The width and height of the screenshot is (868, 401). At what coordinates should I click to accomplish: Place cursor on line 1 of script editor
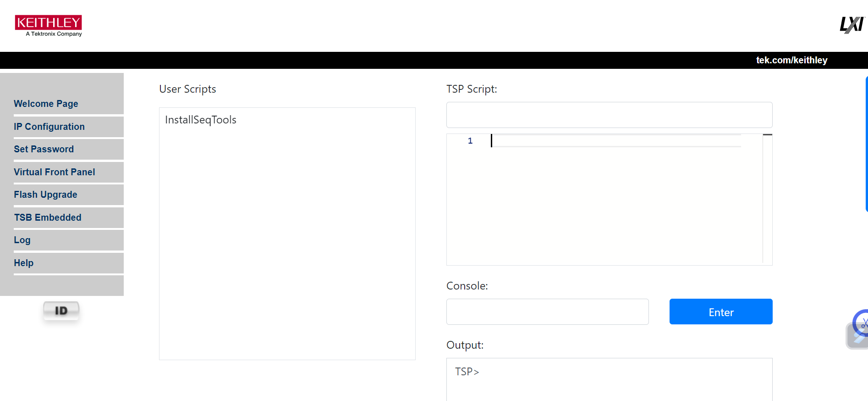click(614, 141)
